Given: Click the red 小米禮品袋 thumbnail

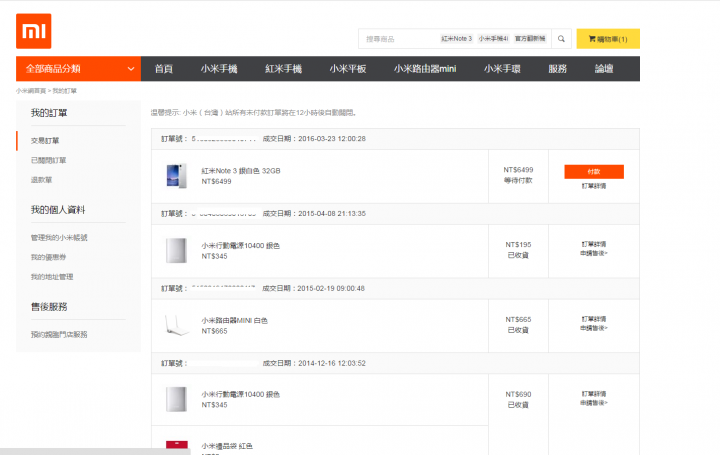Looking at the screenshot, I should coord(177,445).
